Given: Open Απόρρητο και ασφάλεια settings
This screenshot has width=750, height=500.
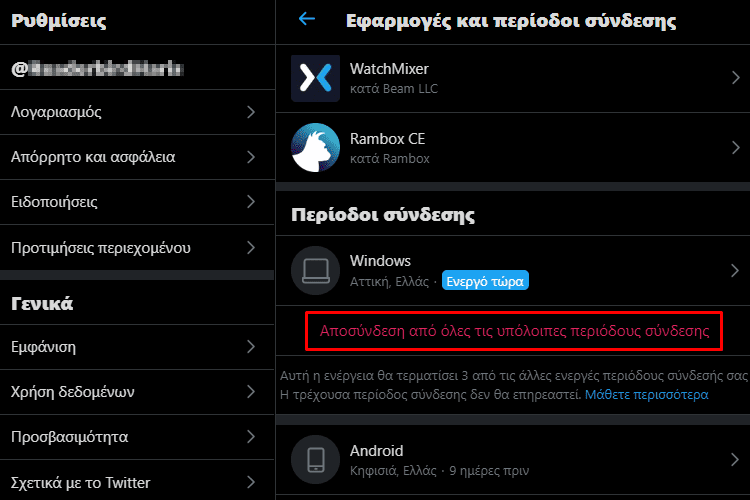Looking at the screenshot, I should pos(137,157).
